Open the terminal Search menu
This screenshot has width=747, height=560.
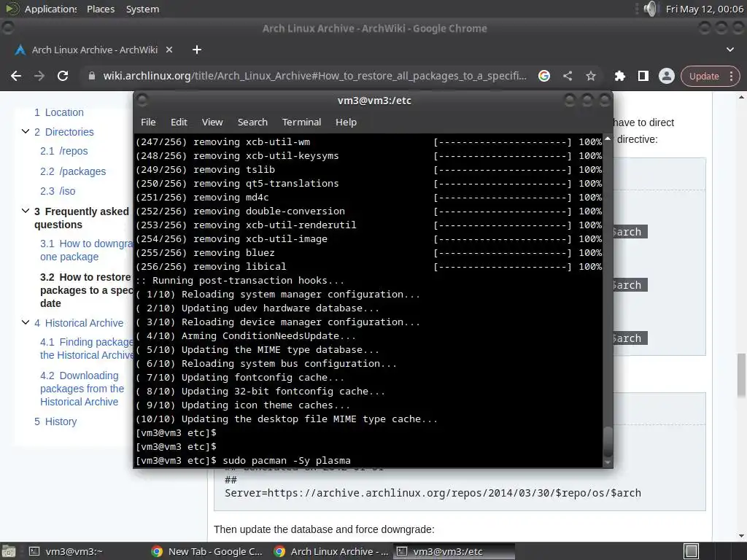(252, 122)
